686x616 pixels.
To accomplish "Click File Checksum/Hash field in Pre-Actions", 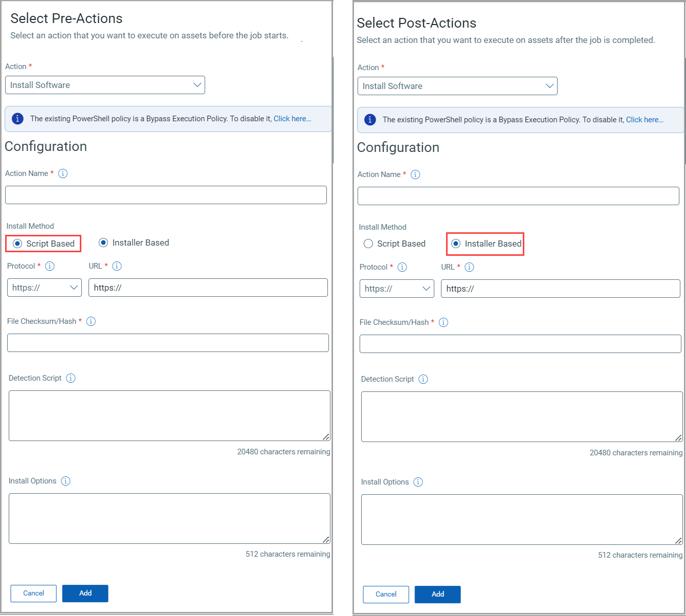I will (168, 343).
